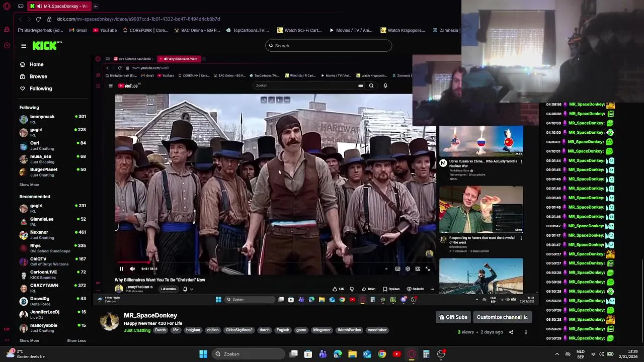Pause the embedded YouTube video

(121, 269)
